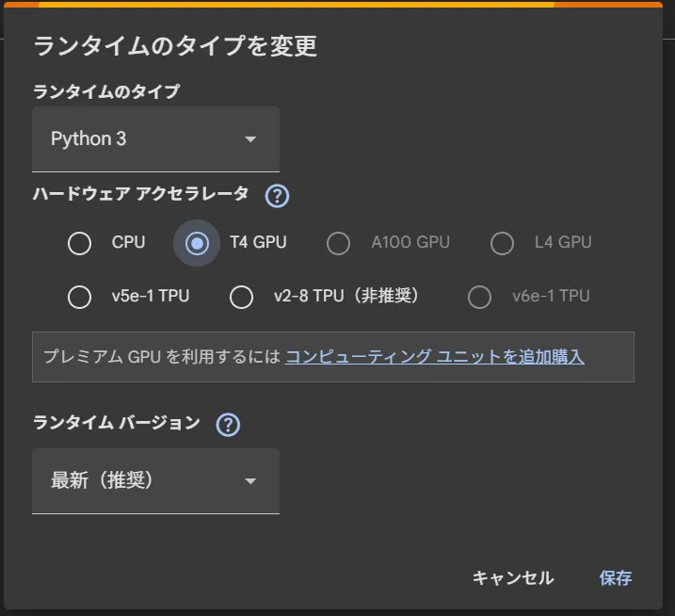The image size is (675, 616).
Task: Select the v5e-1 TPU radio button
Action: pos(80,297)
